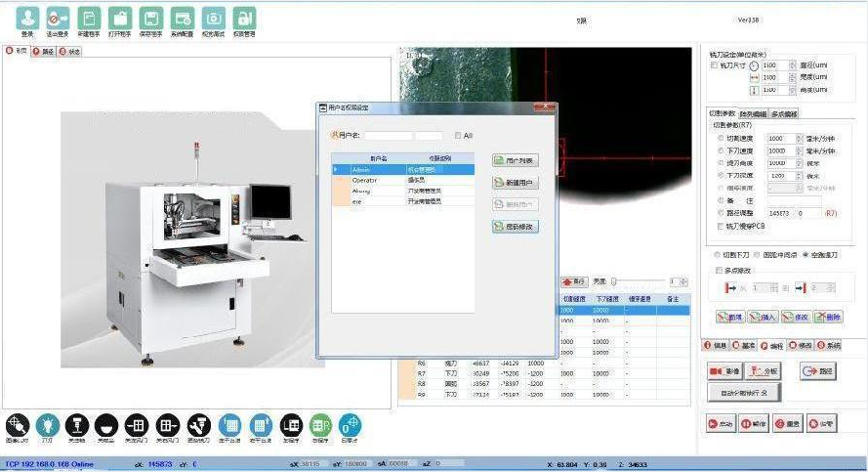Click the new program icon
Image resolution: width=868 pixels, height=472 pixels.
coord(88,19)
